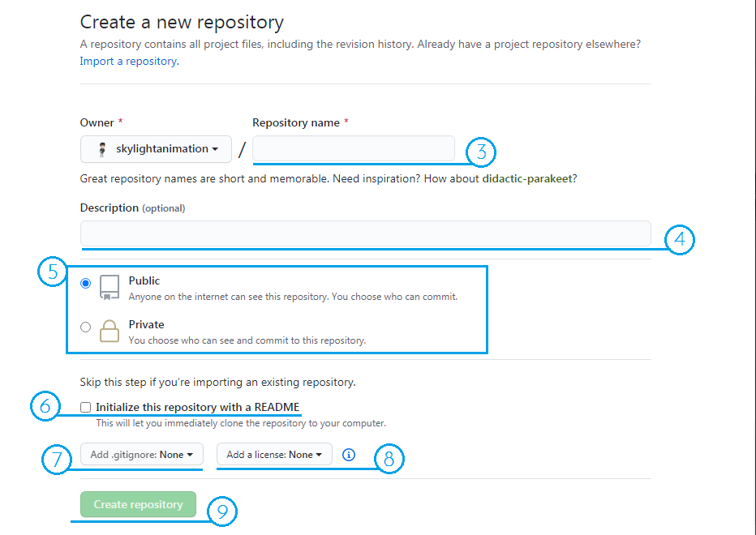Click the Public repository book icon
The height and width of the screenshot is (535, 756).
point(109,286)
